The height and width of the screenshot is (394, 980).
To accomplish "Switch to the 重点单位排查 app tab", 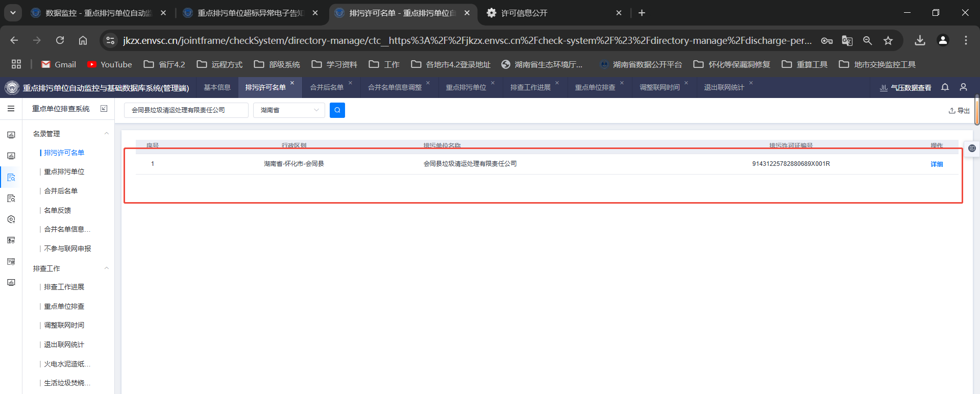I will tap(595, 87).
